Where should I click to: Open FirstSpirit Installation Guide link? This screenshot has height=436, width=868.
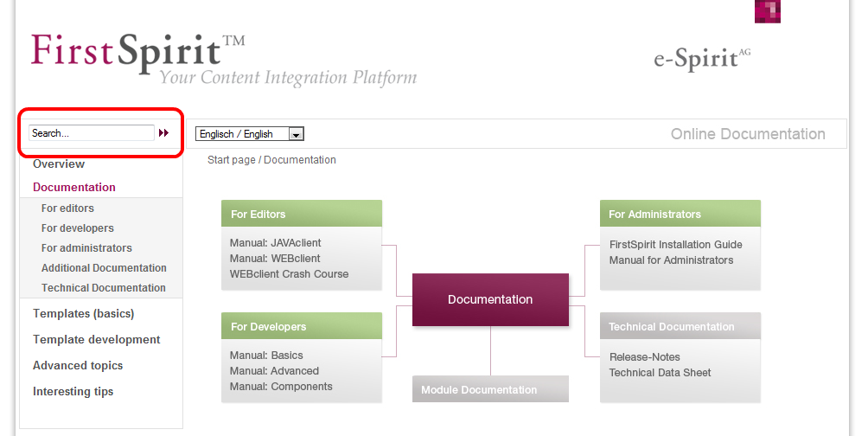[x=676, y=245]
